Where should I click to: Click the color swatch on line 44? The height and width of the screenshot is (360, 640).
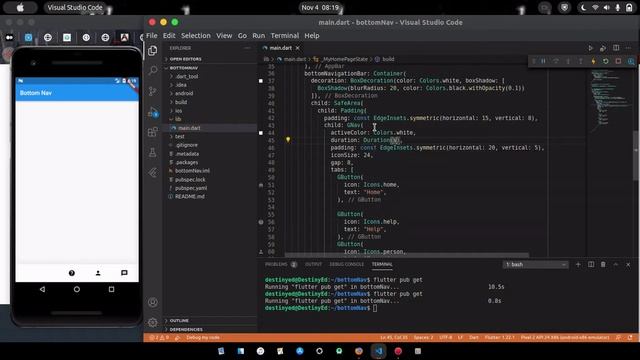click(261, 133)
